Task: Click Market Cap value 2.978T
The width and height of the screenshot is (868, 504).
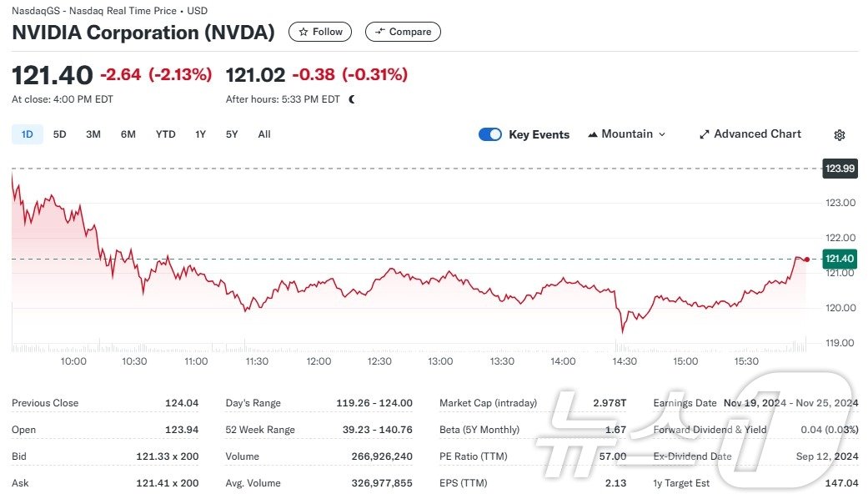Action: (x=610, y=403)
